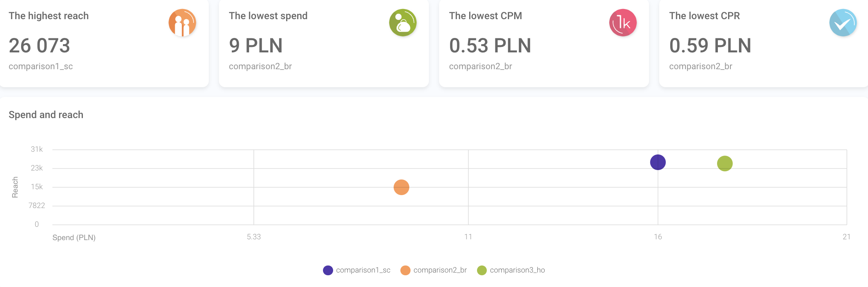Click the green money bag spend icon
Viewport: 868px width, 287px height.
(x=403, y=23)
